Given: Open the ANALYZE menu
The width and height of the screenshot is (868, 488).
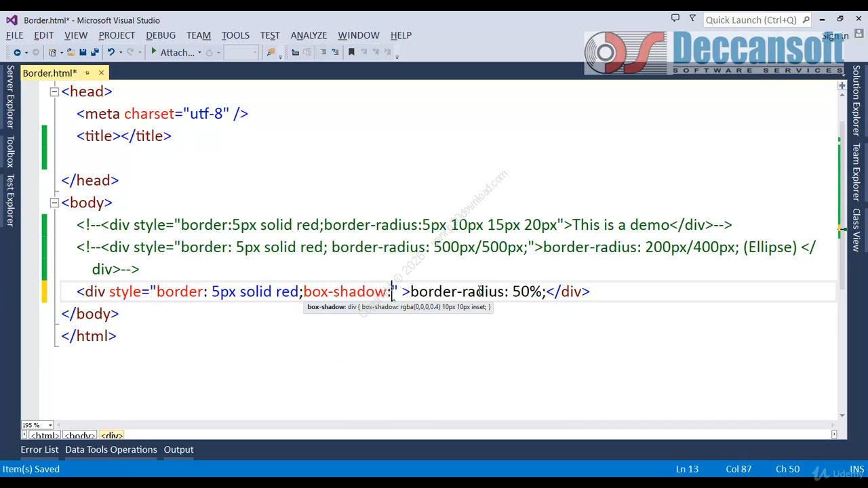Looking at the screenshot, I should [309, 35].
